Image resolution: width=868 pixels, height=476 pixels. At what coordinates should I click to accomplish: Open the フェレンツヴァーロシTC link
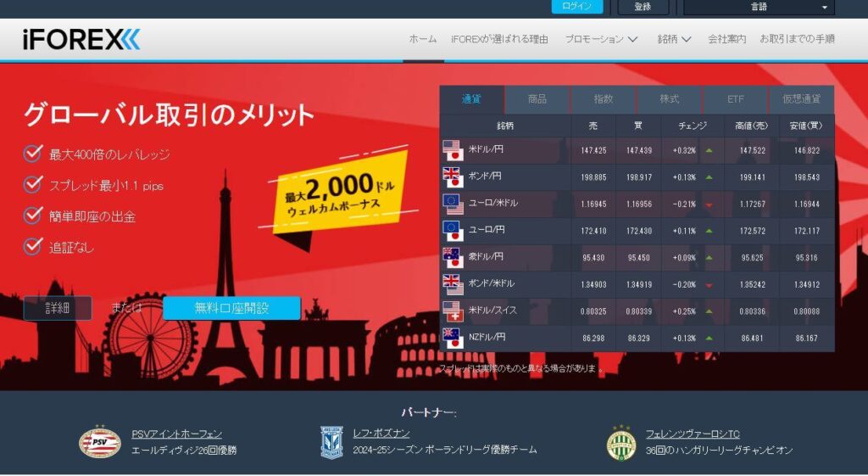click(693, 434)
